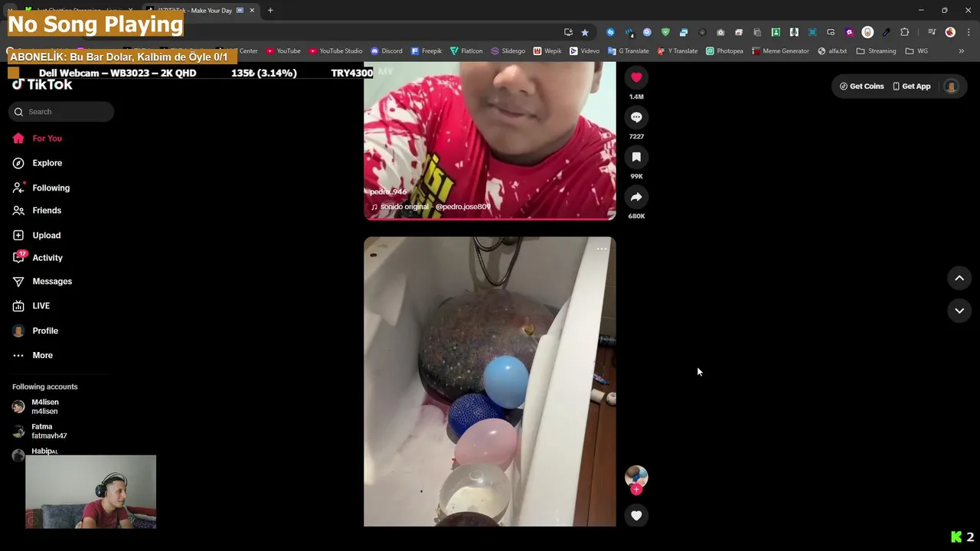Screen dimensions: 980x551
Task: Open Profile page from sidebar
Action: [45, 331]
